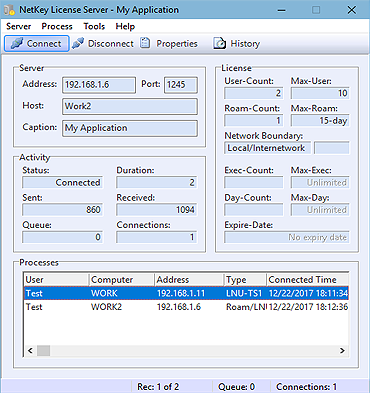Image resolution: width=370 pixels, height=393 pixels.
Task: Click the Roam/LN type cell
Action: 246,307
